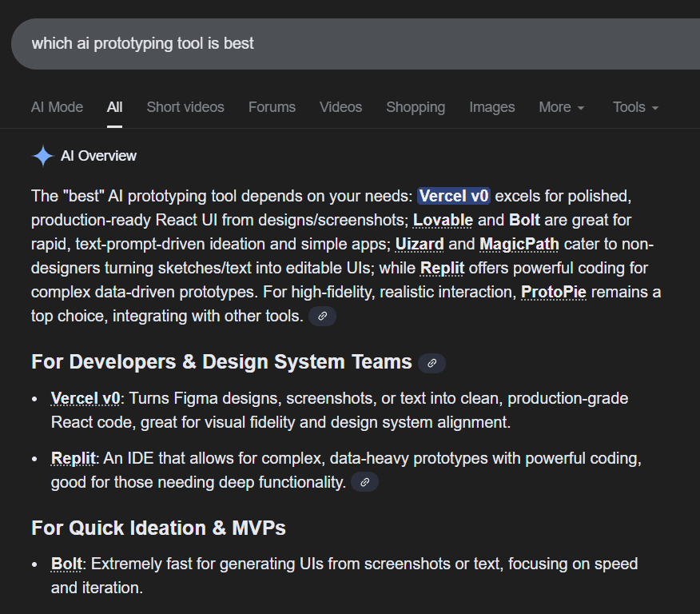Viewport: 700px width, 614px height.
Task: Select the All results tab
Action: (114, 107)
